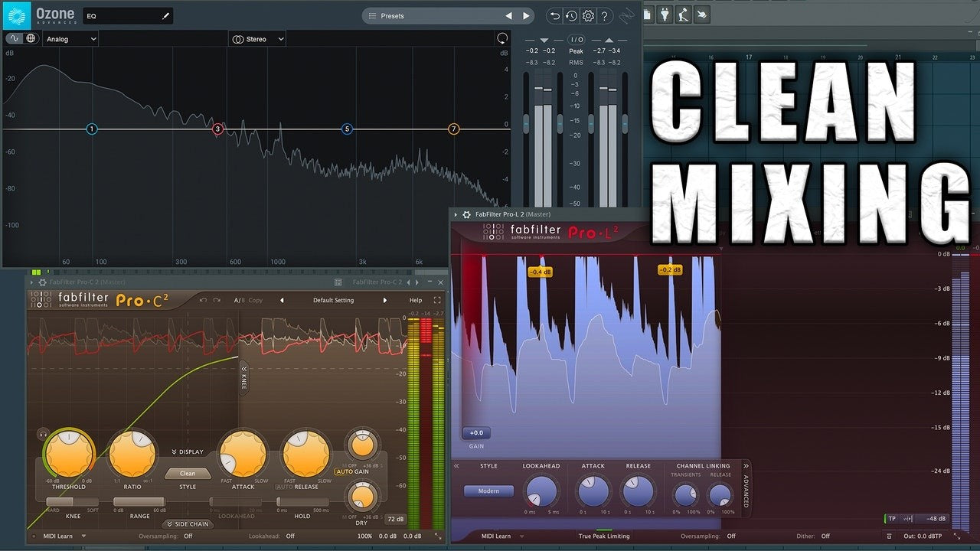The width and height of the screenshot is (980, 551).
Task: Select EQ node 3 on the Ozone curve
Action: coord(217,129)
